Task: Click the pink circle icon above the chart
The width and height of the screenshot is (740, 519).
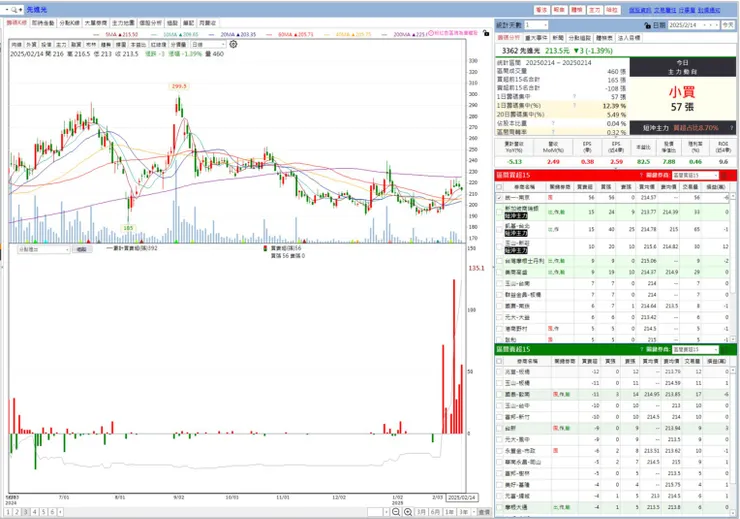Action: [x=431, y=33]
